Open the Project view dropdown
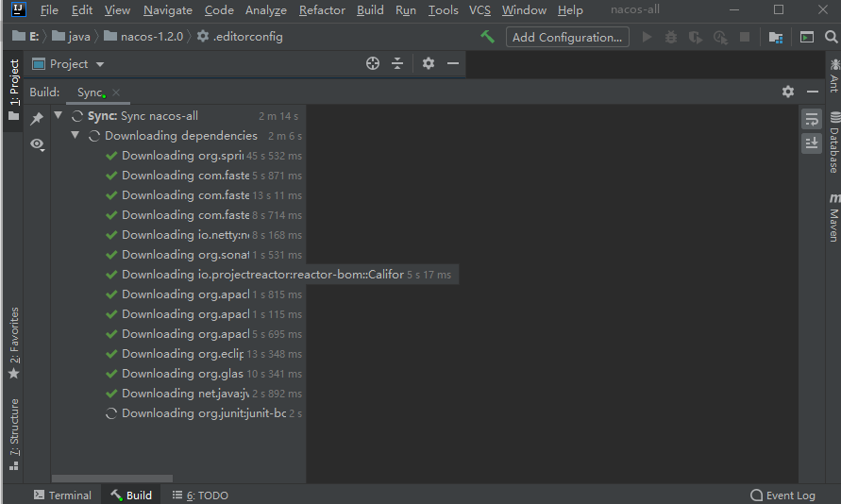This screenshot has height=504, width=841. [x=68, y=64]
